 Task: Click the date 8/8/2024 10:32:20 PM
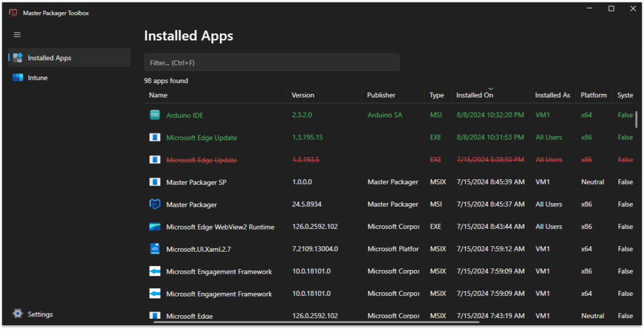click(490, 115)
